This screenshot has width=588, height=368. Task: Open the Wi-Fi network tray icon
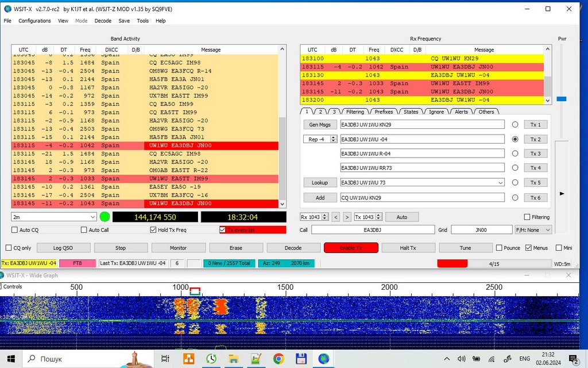click(492, 359)
